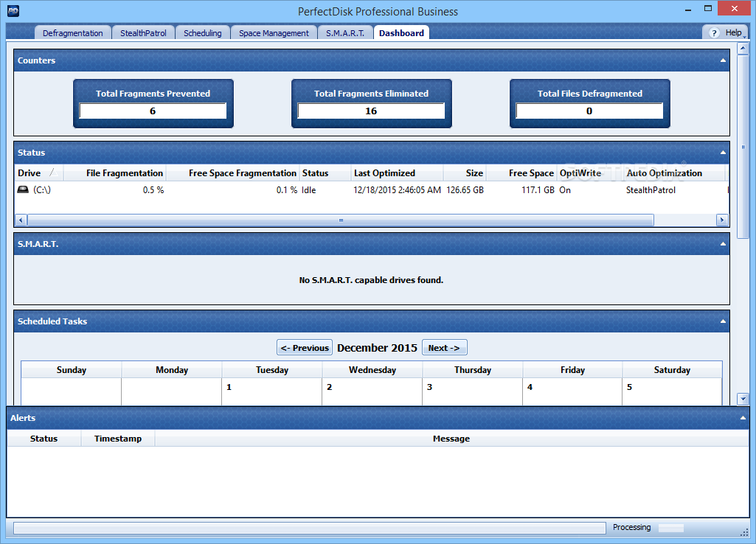
Task: Sort by Free Space Fragmentation column
Action: coord(232,173)
